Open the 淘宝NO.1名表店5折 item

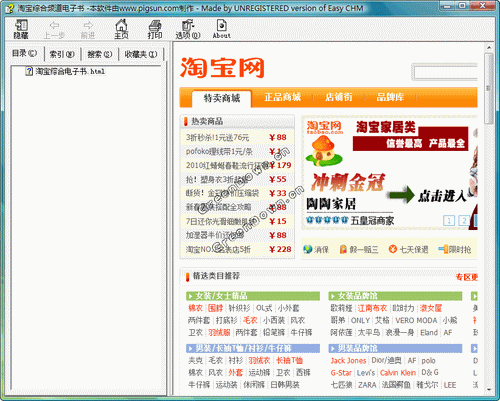[218, 249]
